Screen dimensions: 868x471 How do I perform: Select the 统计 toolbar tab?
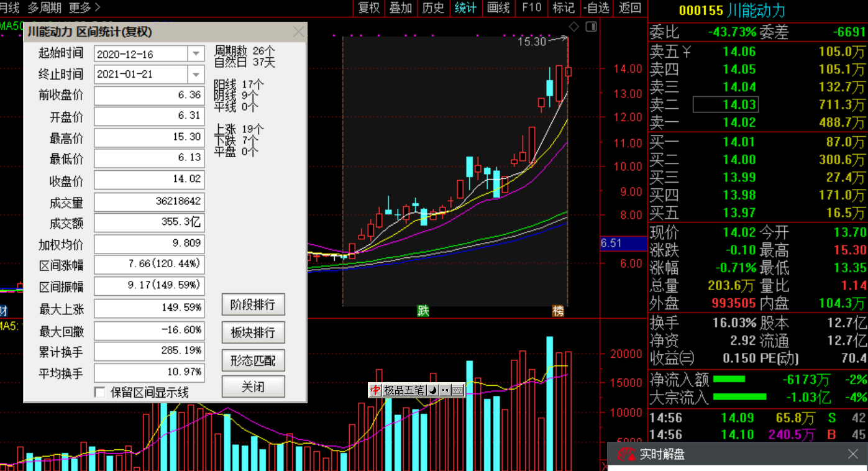tap(465, 7)
